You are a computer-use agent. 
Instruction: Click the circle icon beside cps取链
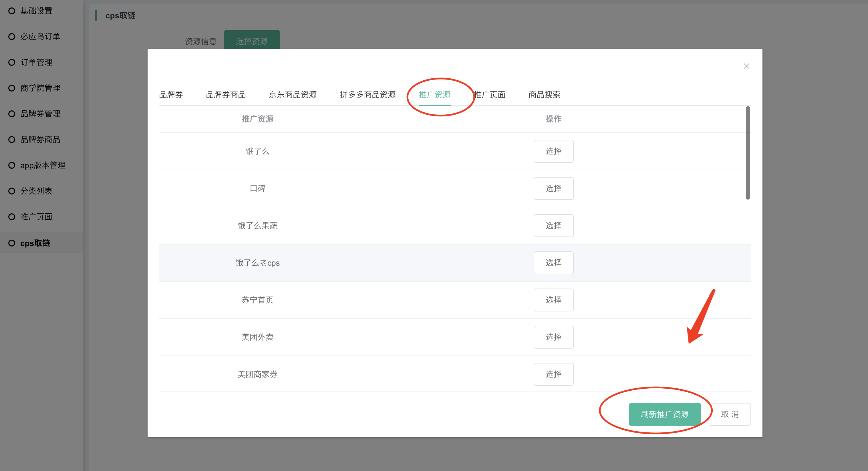click(x=12, y=243)
